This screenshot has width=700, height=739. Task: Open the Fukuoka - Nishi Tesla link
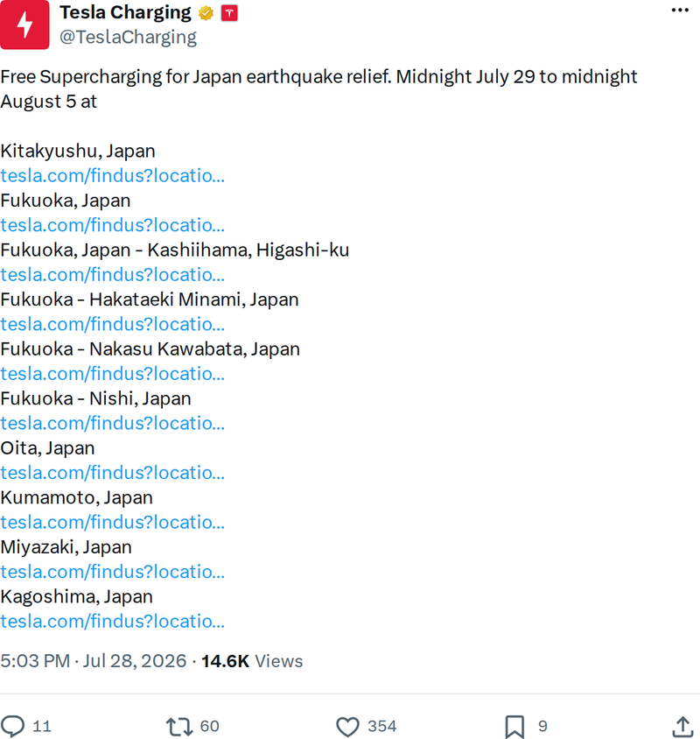[x=113, y=423]
